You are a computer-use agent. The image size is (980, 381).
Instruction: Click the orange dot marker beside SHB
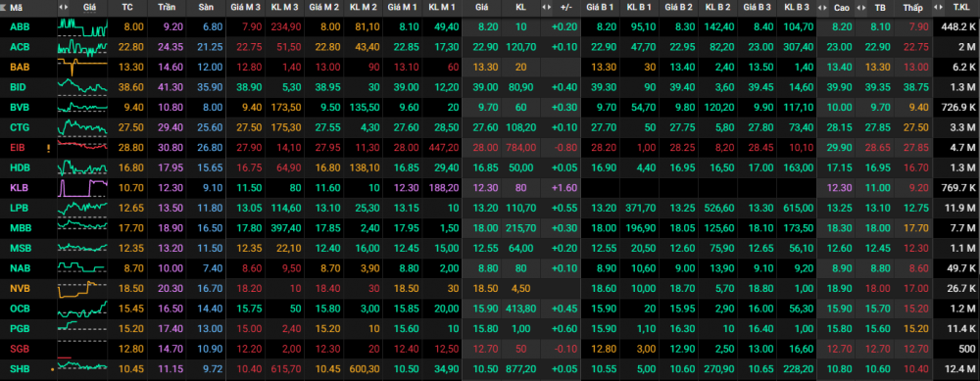pyautogui.click(x=52, y=368)
